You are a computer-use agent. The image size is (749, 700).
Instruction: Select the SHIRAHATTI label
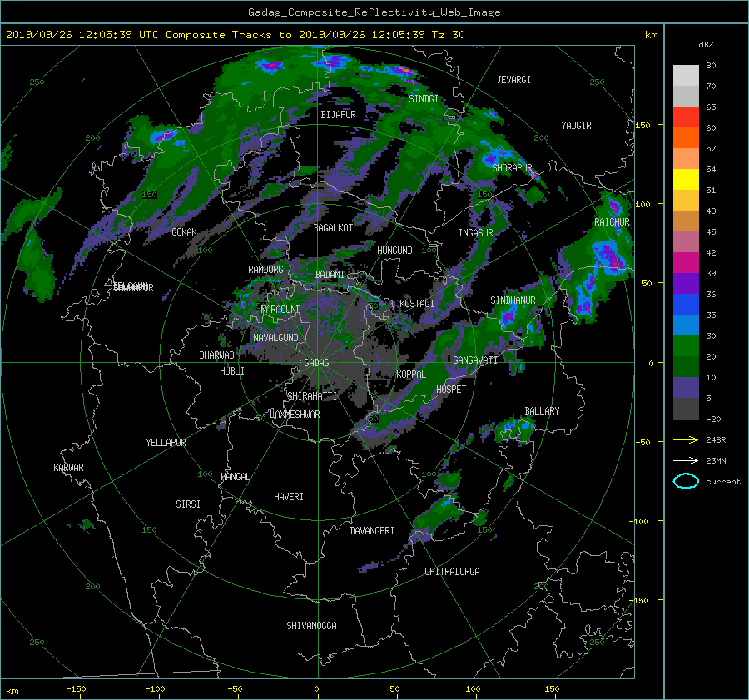click(x=312, y=396)
